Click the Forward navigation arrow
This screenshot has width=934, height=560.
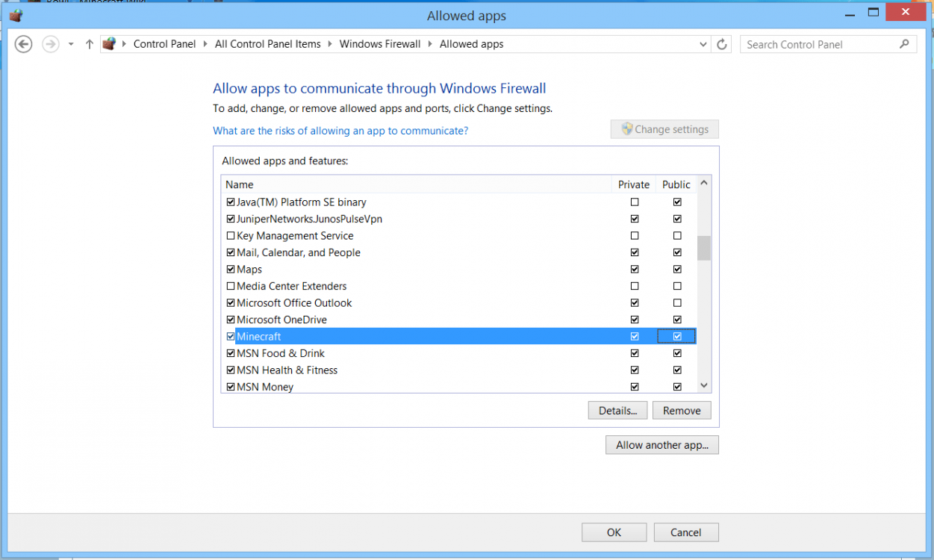pyautogui.click(x=50, y=45)
